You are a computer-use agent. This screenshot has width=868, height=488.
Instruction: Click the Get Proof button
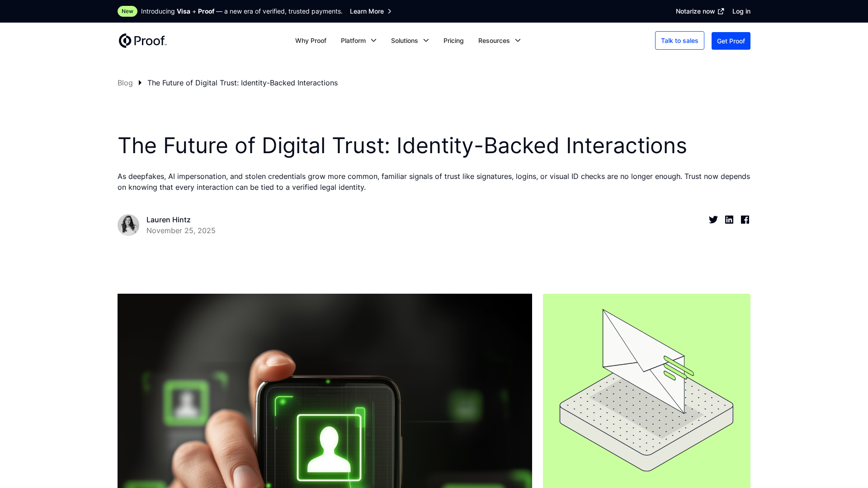[x=731, y=41]
